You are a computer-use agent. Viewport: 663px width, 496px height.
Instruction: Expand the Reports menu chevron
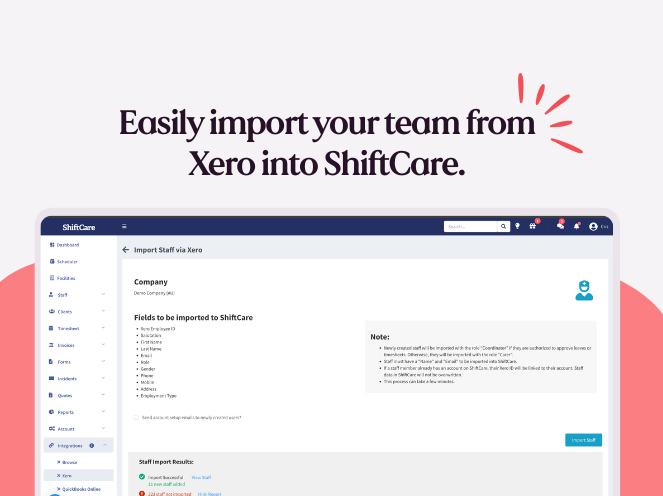pyautogui.click(x=103, y=411)
